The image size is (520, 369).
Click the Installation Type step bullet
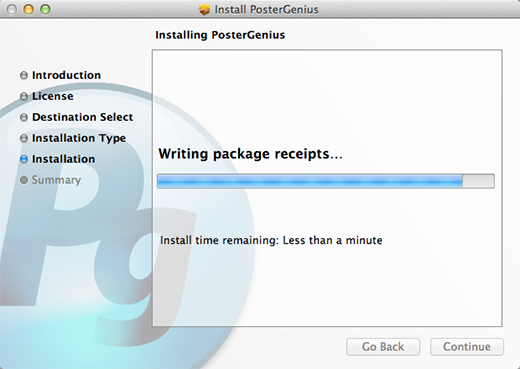24,138
